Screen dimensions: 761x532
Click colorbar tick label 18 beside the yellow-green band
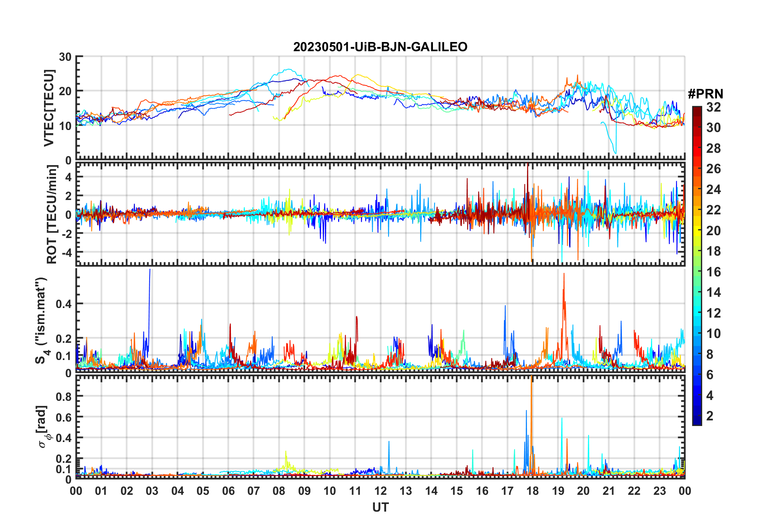click(x=713, y=251)
